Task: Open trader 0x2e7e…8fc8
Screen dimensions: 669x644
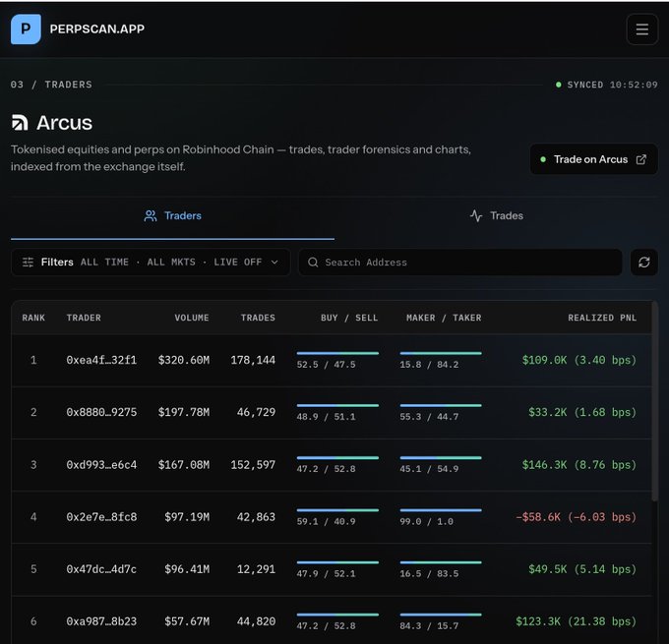Action: (x=101, y=517)
